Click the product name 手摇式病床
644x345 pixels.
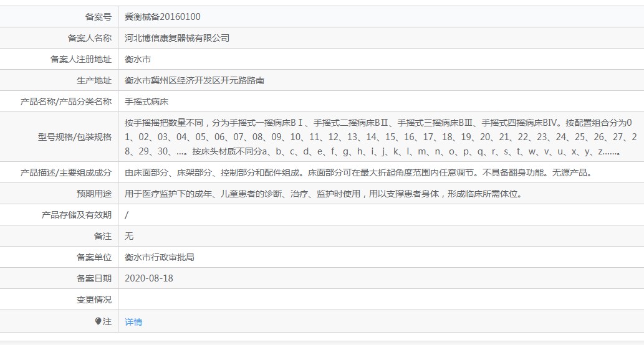pyautogui.click(x=147, y=102)
